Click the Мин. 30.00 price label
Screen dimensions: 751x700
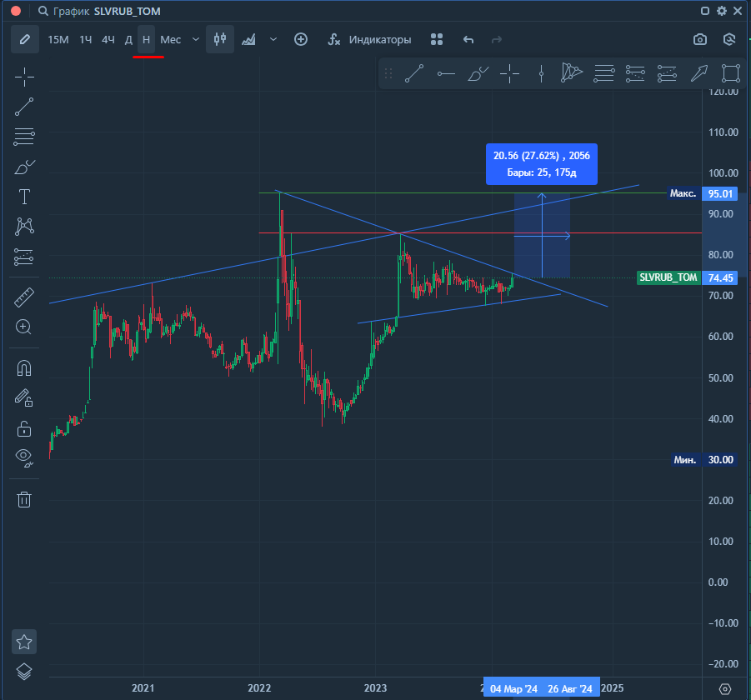pyautogui.click(x=704, y=460)
